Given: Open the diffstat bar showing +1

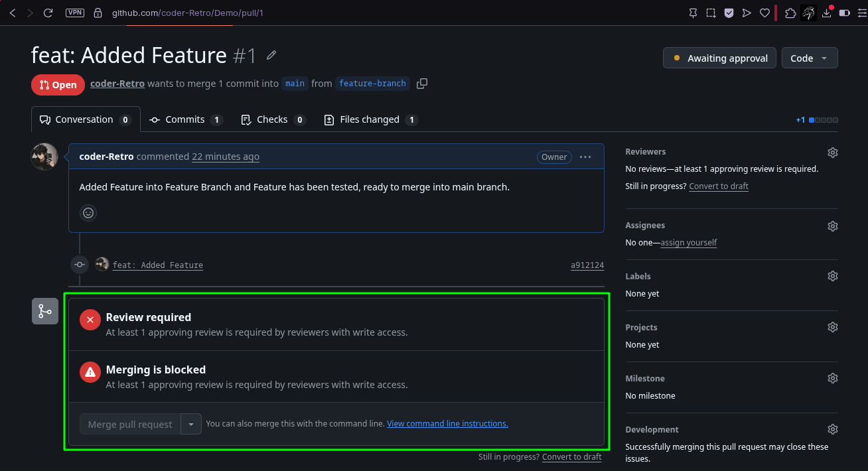Looking at the screenshot, I should tap(817, 120).
